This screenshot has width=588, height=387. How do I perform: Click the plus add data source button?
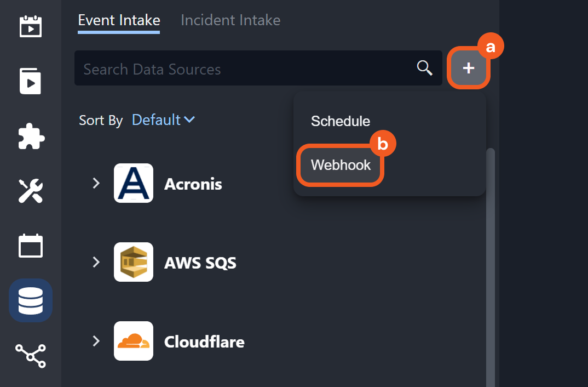click(468, 68)
